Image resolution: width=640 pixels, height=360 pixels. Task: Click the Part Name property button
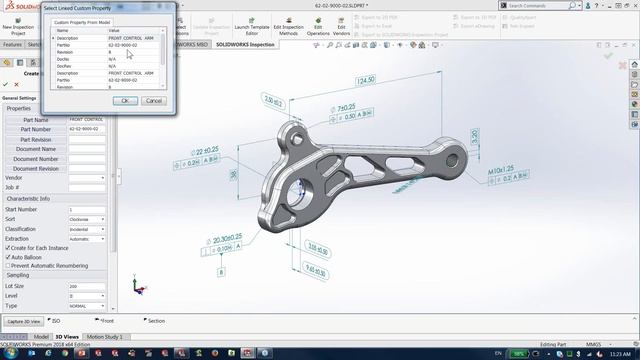(x=36, y=120)
